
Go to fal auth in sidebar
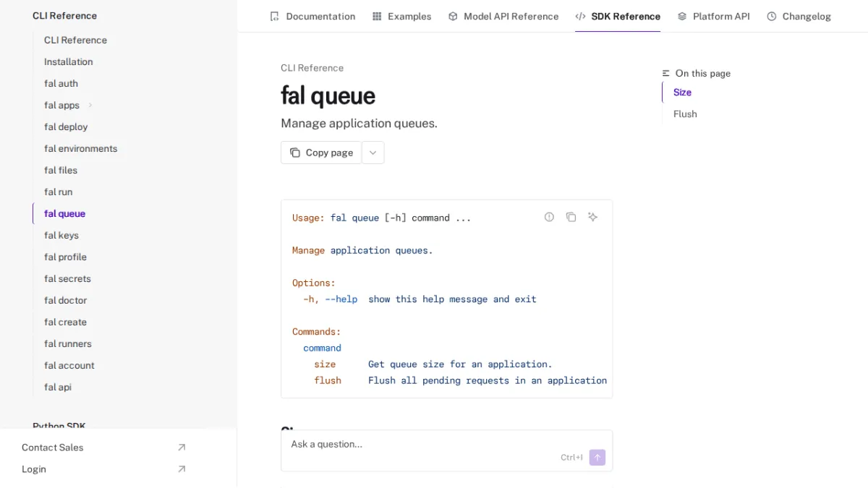click(x=61, y=83)
